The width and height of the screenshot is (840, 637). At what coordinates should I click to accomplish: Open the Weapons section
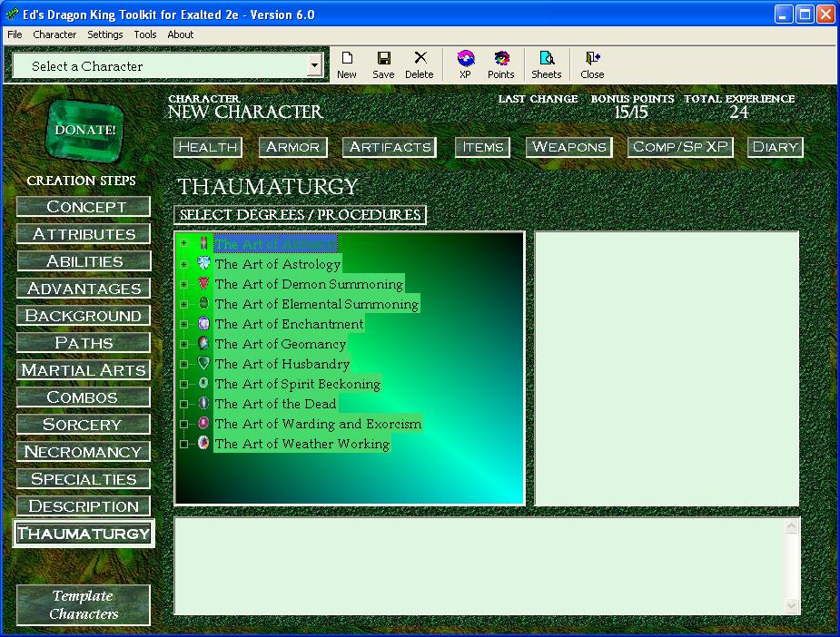pos(568,147)
